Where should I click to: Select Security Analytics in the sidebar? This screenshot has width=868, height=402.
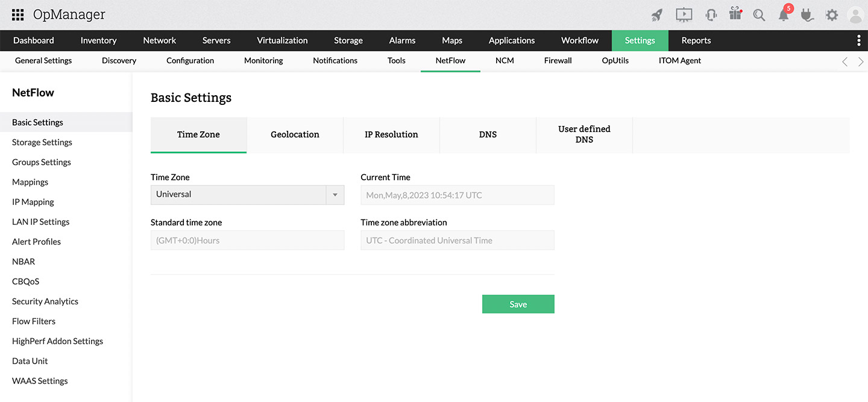pos(45,301)
